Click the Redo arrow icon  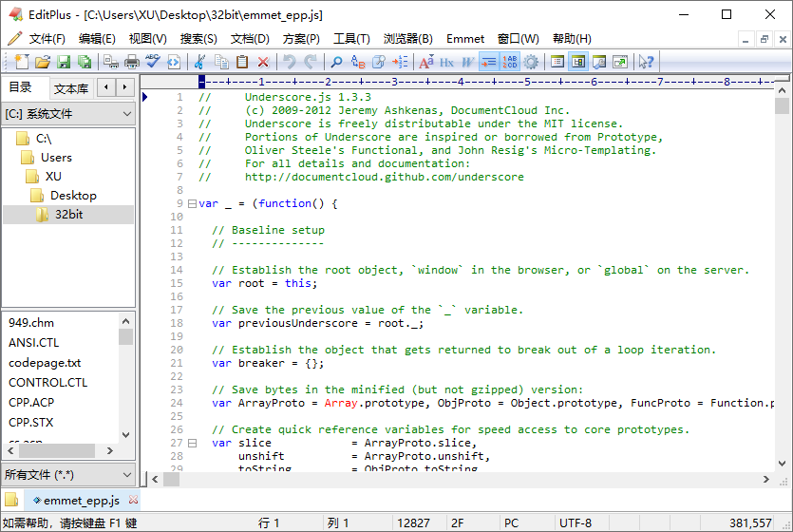[311, 62]
